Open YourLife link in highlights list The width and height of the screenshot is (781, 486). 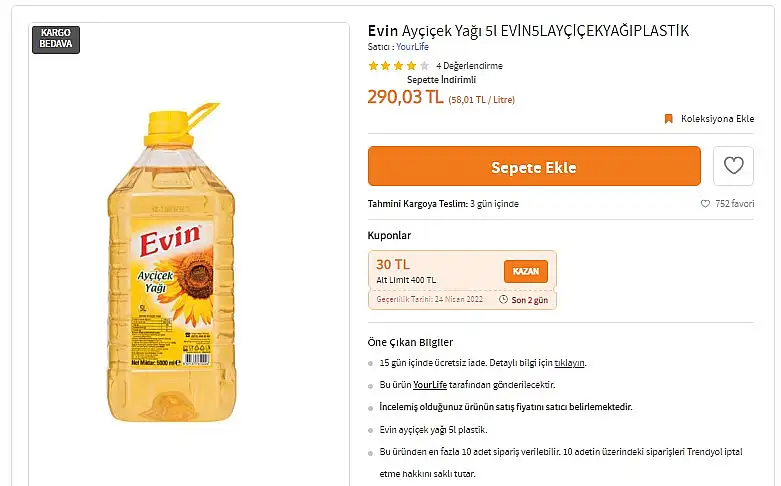[x=430, y=385]
